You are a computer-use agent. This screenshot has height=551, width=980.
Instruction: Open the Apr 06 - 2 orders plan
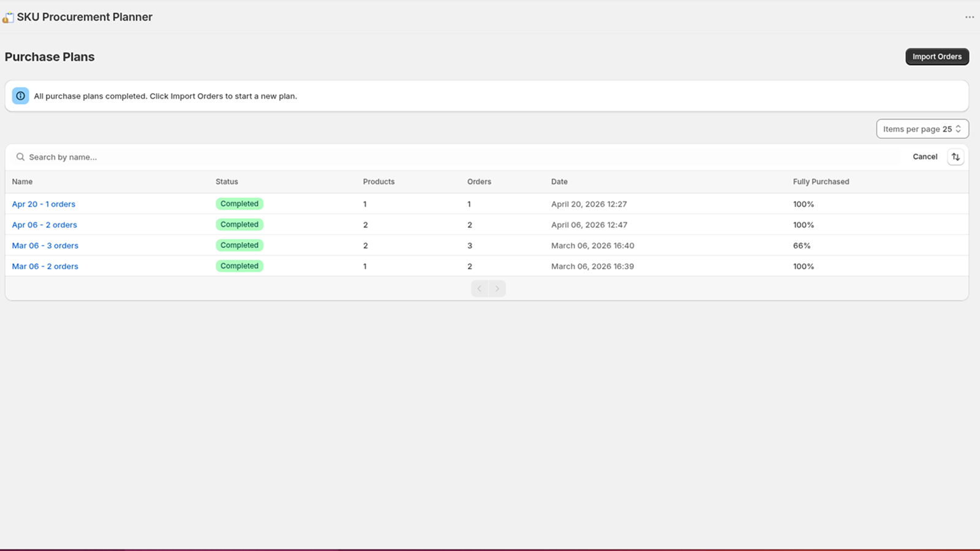point(44,225)
